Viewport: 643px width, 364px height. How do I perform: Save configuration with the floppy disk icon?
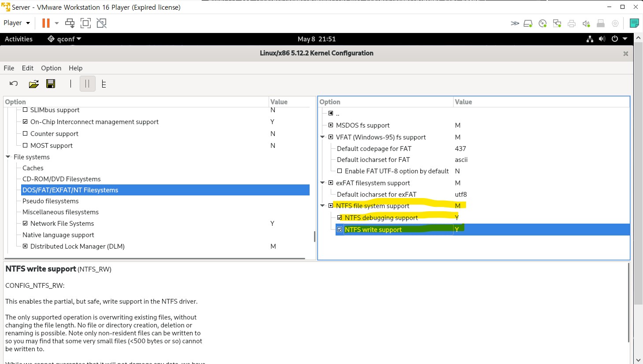coord(51,84)
